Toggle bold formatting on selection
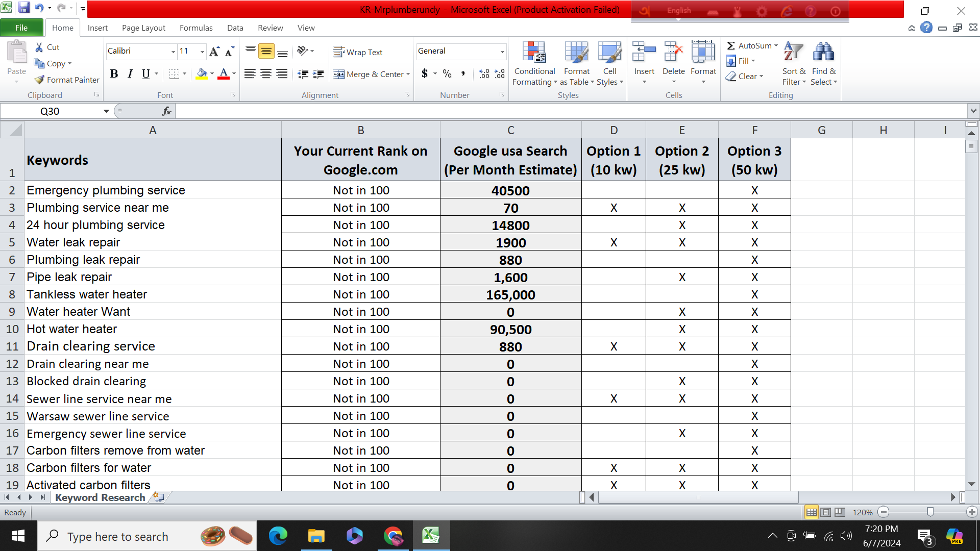This screenshot has height=551, width=980. [114, 74]
